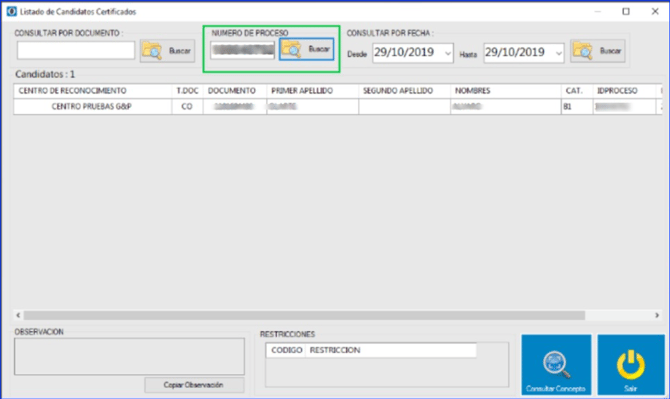Click left arrow of horizontal scrollbar

18,315
